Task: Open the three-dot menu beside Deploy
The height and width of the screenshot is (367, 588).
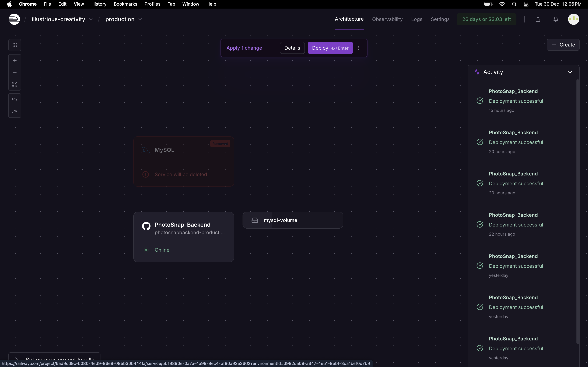Action: (x=359, y=48)
